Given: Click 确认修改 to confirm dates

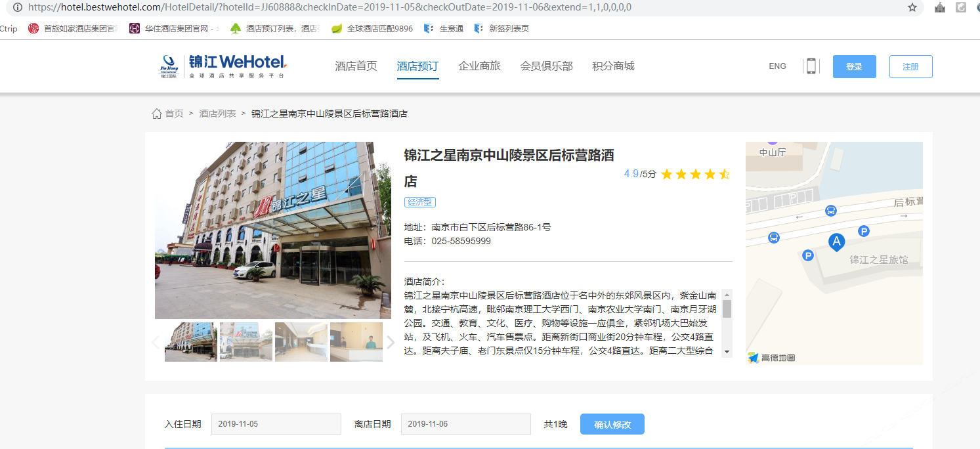Looking at the screenshot, I should 612,424.
